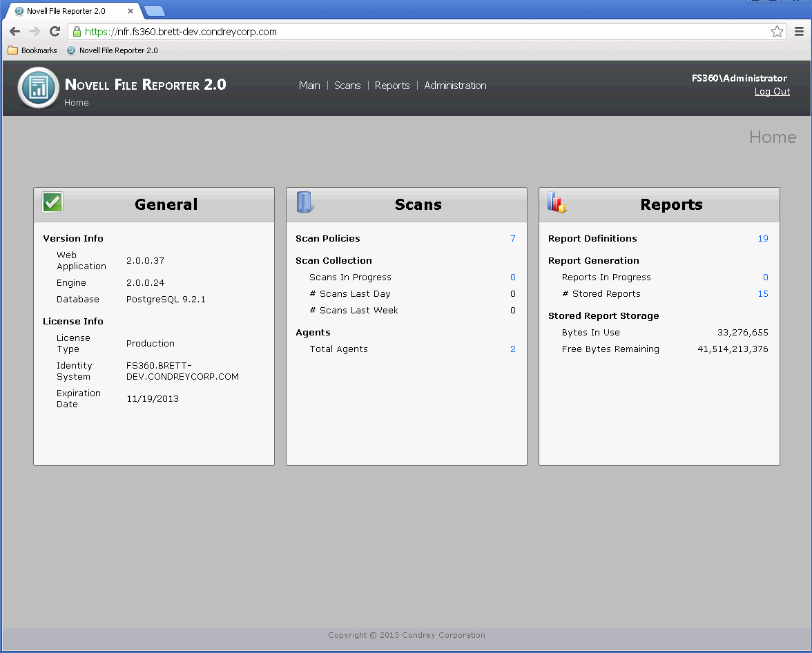The width and height of the screenshot is (812, 653).
Task: Click the Log Out link
Action: pos(772,92)
